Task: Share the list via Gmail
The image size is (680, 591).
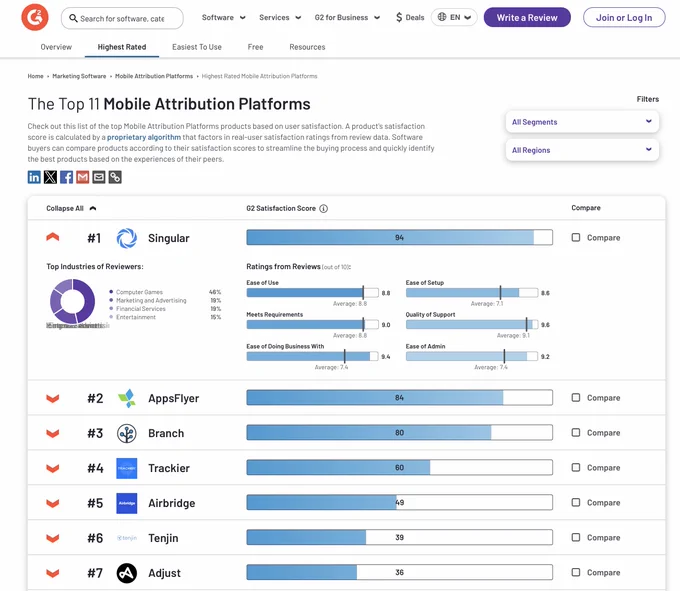Action: [82, 177]
